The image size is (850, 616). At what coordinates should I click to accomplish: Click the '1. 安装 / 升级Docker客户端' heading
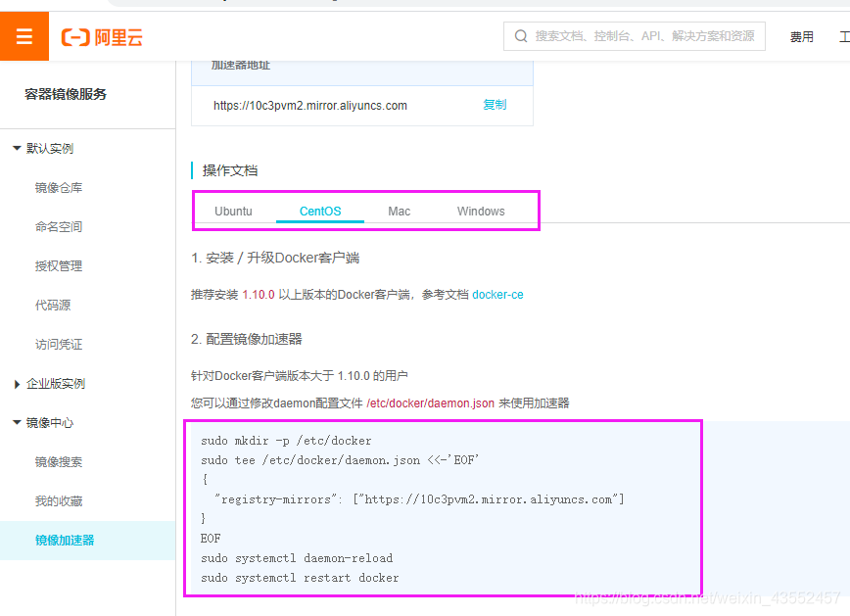click(x=275, y=258)
